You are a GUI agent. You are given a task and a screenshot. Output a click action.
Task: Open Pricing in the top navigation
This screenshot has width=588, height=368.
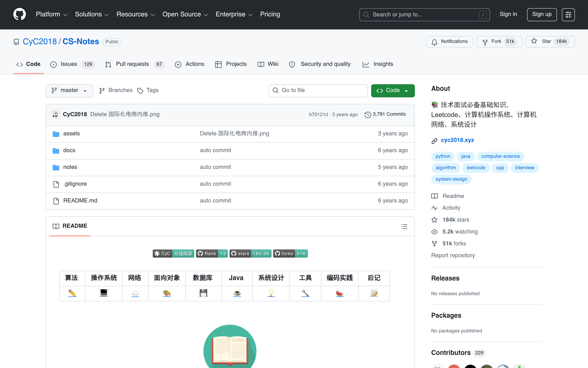coord(270,14)
